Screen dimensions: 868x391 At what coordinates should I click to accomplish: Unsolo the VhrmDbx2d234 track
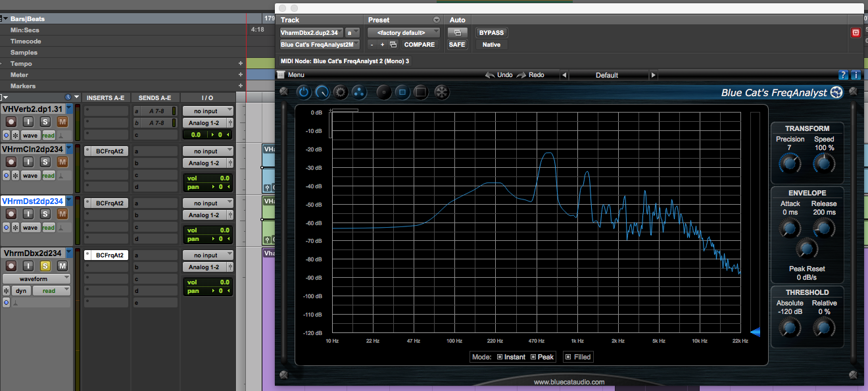coord(45,266)
